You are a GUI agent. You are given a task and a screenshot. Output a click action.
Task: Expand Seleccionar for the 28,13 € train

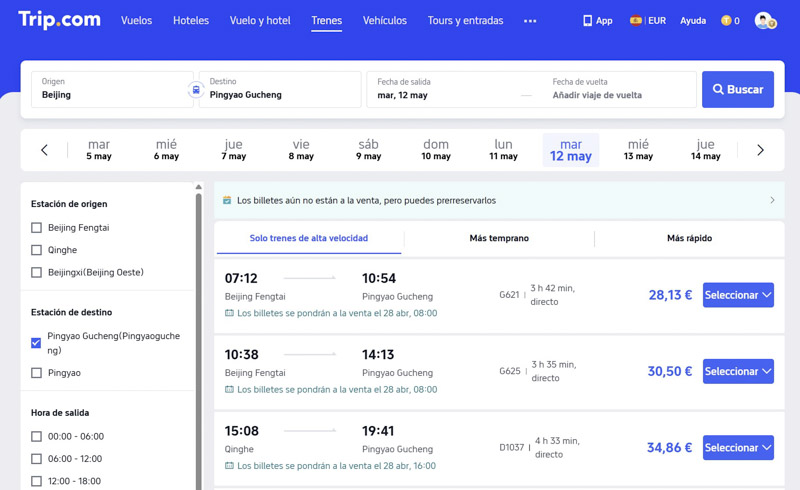pos(738,295)
